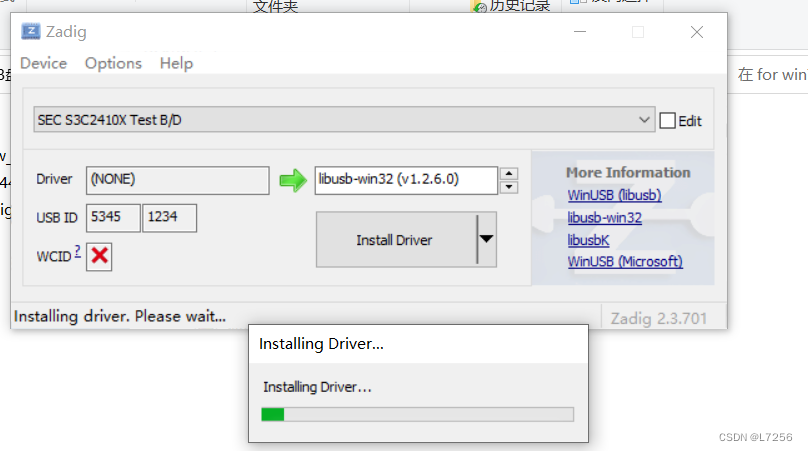808x451 pixels.
Task: Click the Zadig 2.3.701 version label
Action: 659,319
